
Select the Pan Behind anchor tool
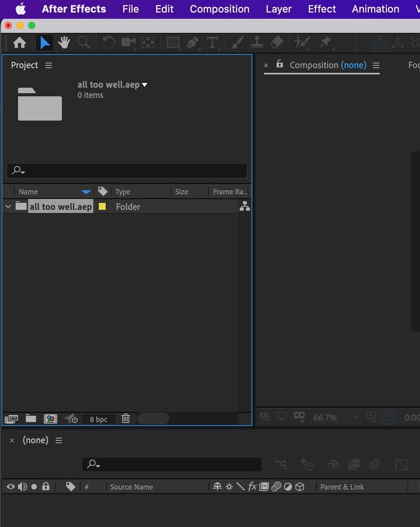pos(148,42)
